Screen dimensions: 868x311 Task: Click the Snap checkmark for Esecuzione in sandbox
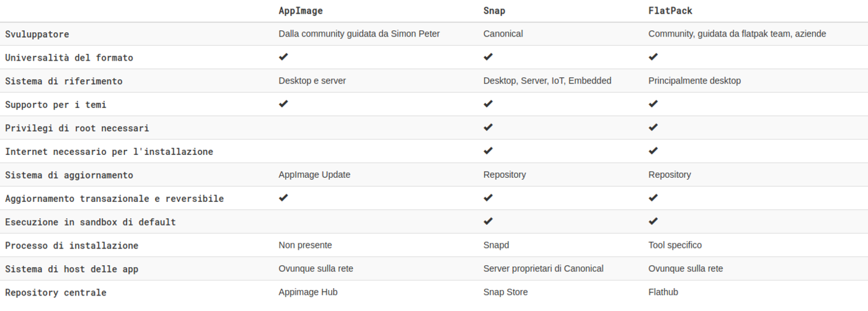pyautogui.click(x=488, y=221)
